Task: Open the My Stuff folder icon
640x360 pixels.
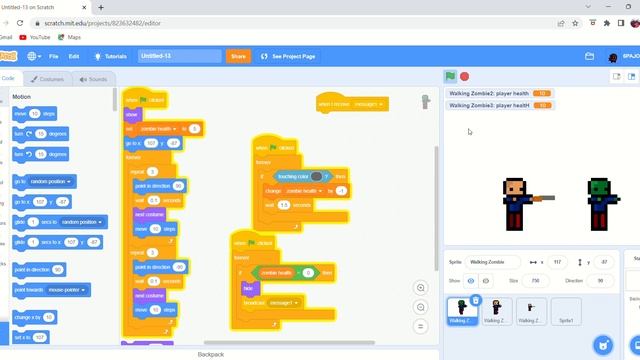Action: tap(589, 56)
